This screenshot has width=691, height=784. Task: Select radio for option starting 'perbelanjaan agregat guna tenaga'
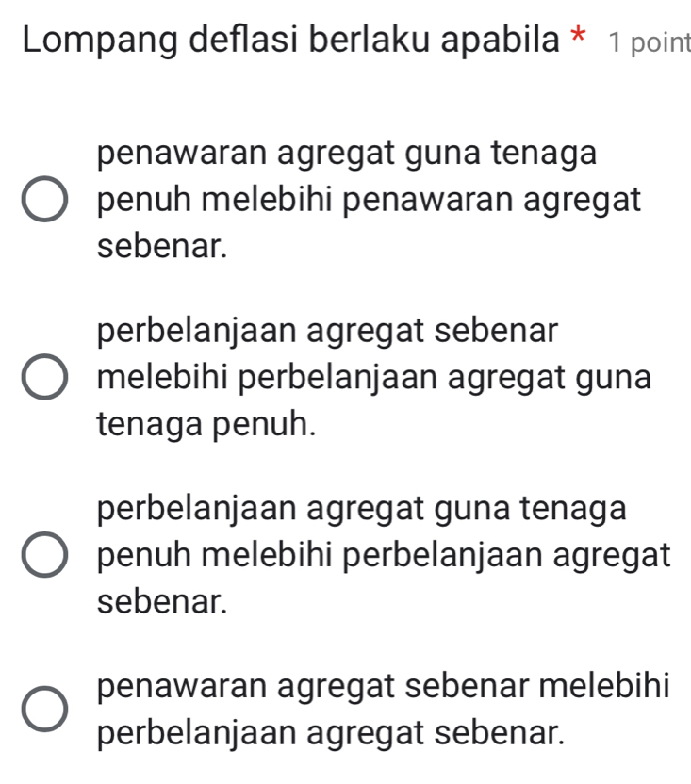[x=44, y=556]
